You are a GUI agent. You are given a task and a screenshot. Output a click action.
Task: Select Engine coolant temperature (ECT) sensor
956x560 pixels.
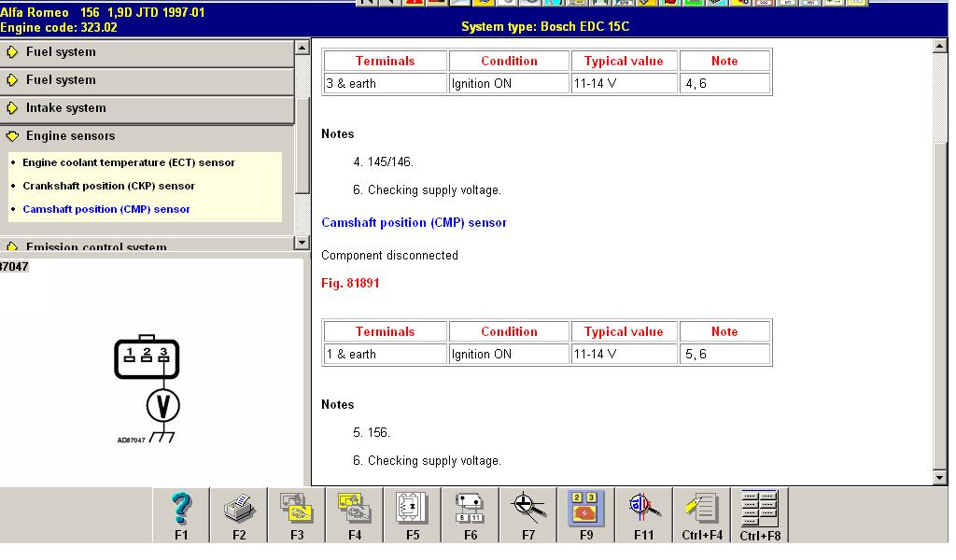click(129, 162)
